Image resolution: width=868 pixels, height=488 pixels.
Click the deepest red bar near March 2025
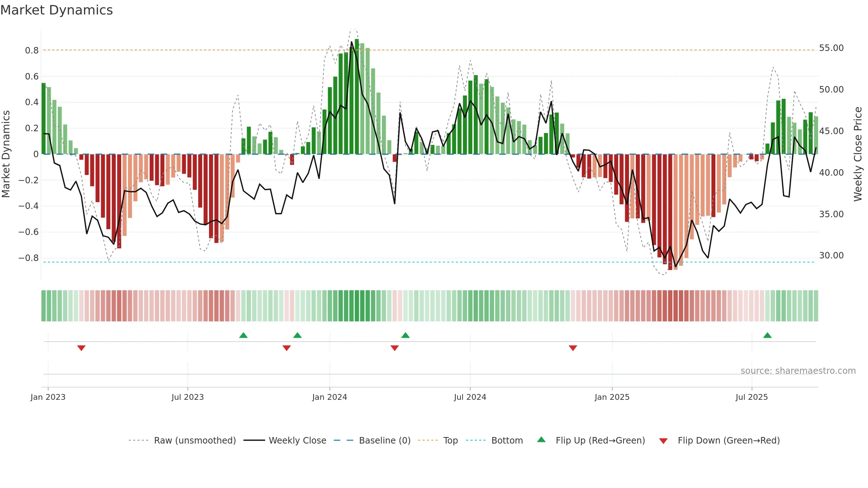coord(670,212)
